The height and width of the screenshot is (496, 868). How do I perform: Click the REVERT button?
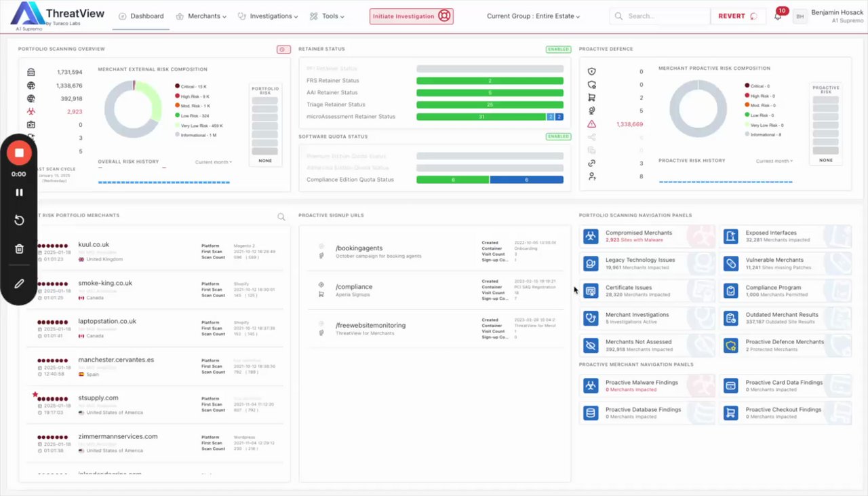pos(738,16)
